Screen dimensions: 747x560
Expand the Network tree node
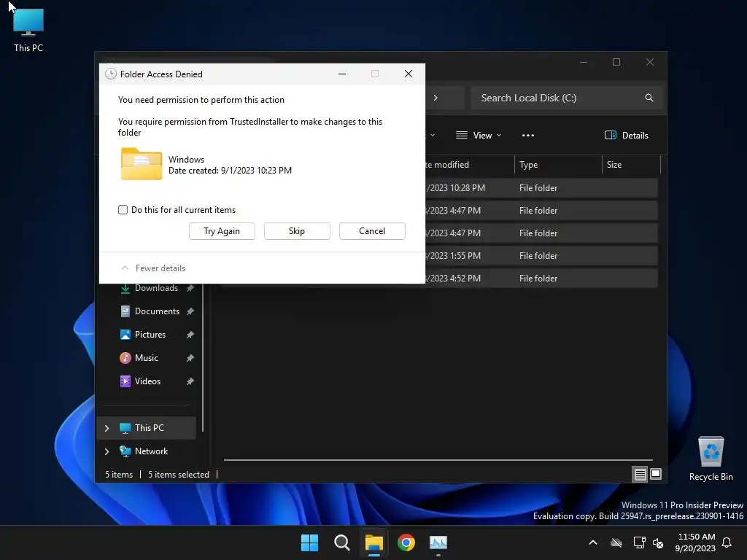tap(107, 451)
